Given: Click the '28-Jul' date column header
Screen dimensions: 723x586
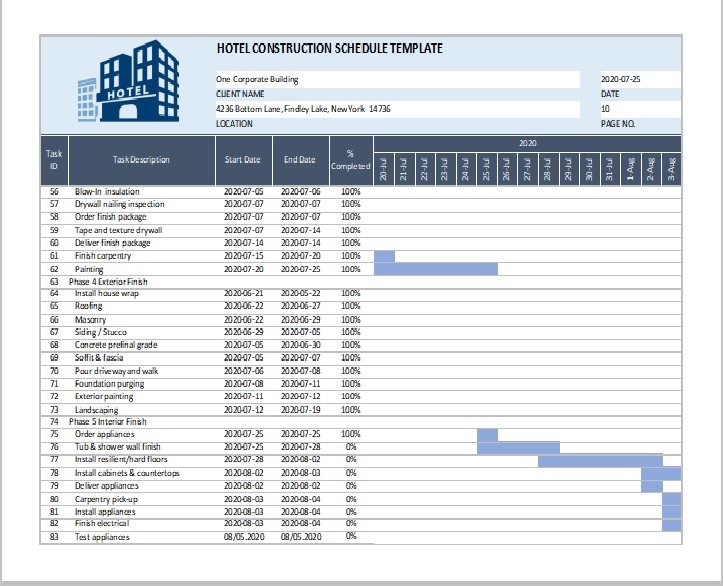Looking at the screenshot, I should 548,169.
